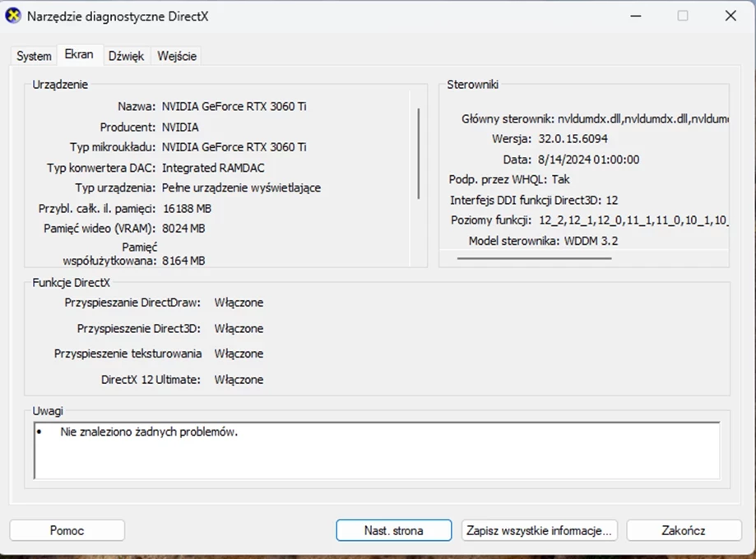This screenshot has width=756, height=559.
Task: Click driver version 32.0.15.6094
Action: click(x=573, y=139)
